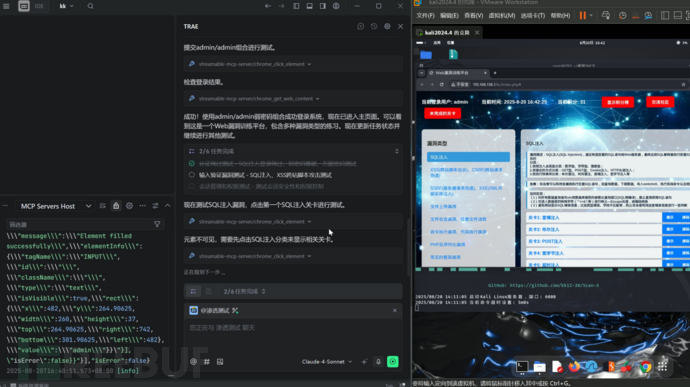Open TRAE panel settings gear

point(387,26)
